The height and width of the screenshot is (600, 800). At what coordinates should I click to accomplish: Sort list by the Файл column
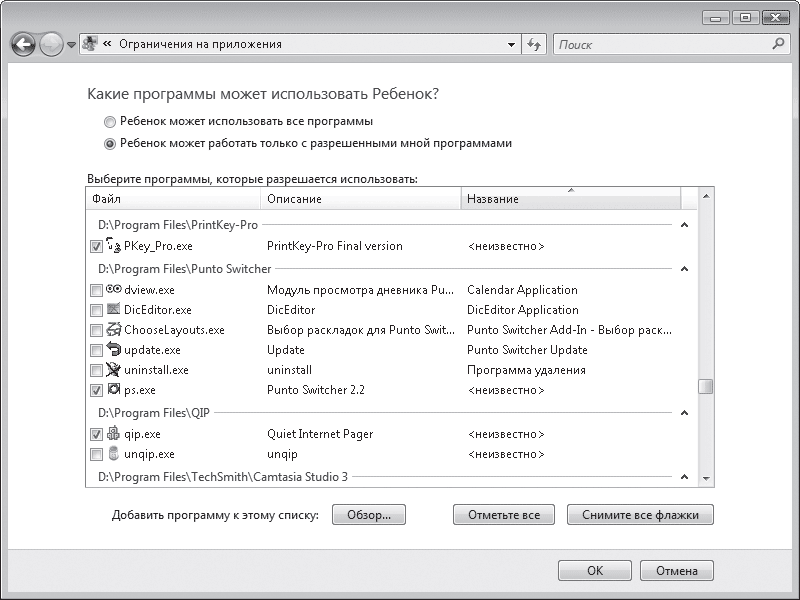point(172,199)
